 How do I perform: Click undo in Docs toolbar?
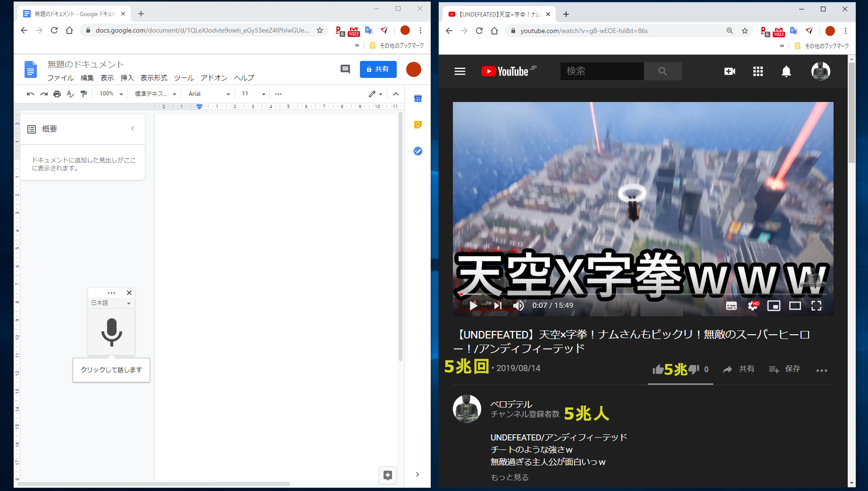[31, 94]
